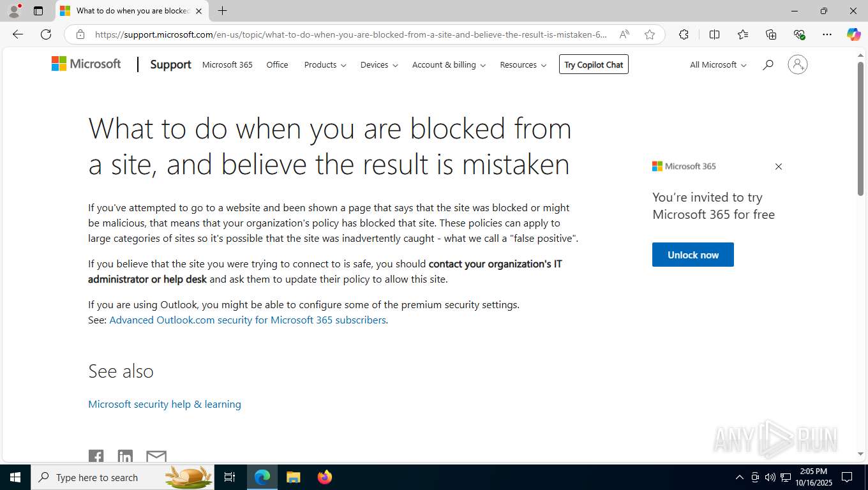Launch Firefox from taskbar
Screen dimensions: 868x490
(324, 477)
